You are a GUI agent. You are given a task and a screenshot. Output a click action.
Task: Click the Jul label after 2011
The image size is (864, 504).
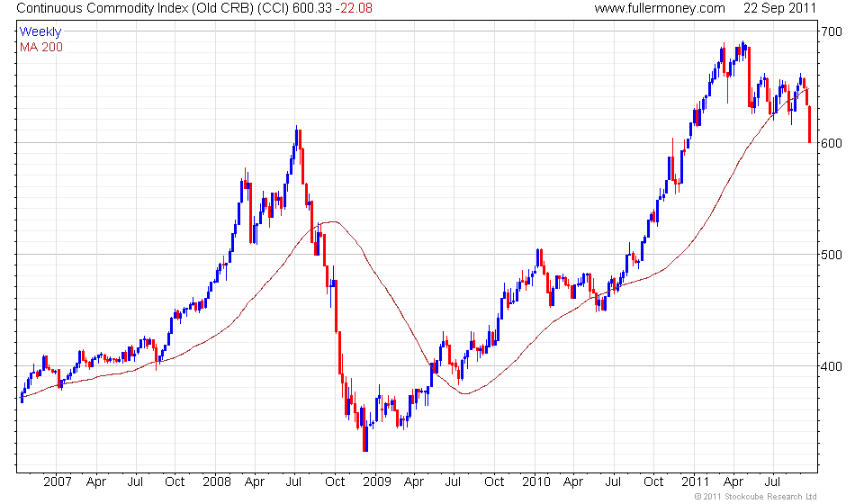772,482
